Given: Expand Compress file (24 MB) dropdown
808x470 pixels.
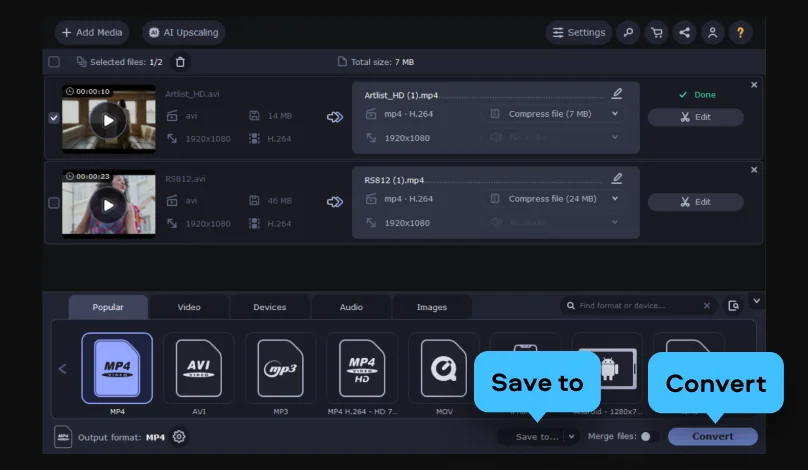Looking at the screenshot, I should pos(615,199).
